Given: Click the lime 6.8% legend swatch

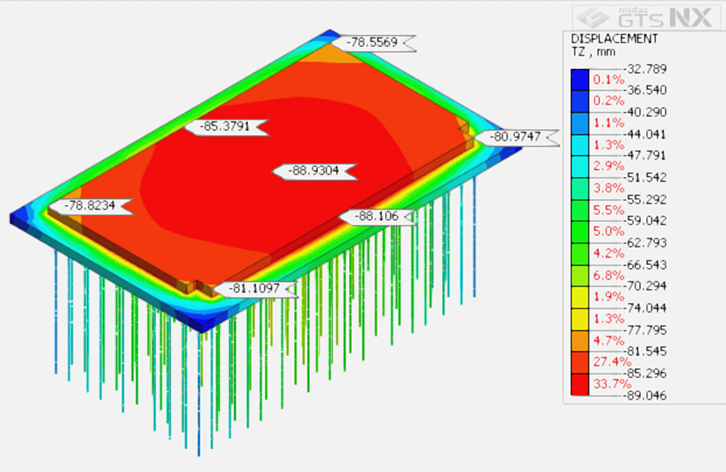Looking at the screenshot, I should [580, 276].
